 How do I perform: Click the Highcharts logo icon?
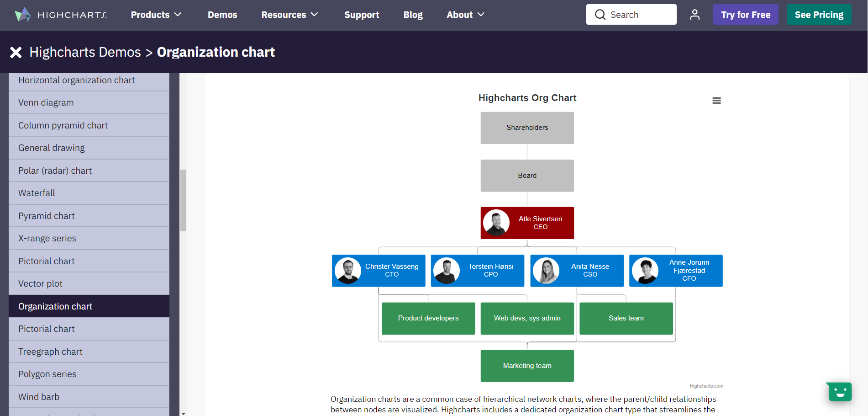[22, 15]
